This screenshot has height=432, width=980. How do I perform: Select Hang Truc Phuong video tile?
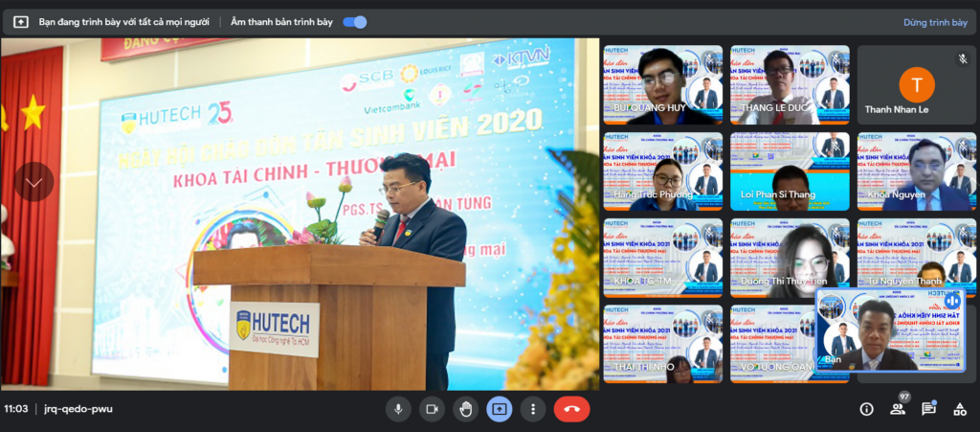(x=662, y=171)
